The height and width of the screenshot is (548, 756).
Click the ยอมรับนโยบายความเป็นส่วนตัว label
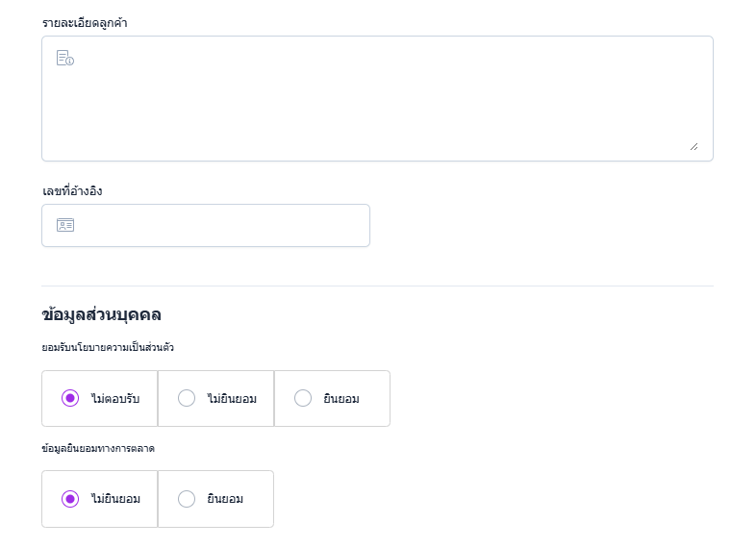(108, 347)
